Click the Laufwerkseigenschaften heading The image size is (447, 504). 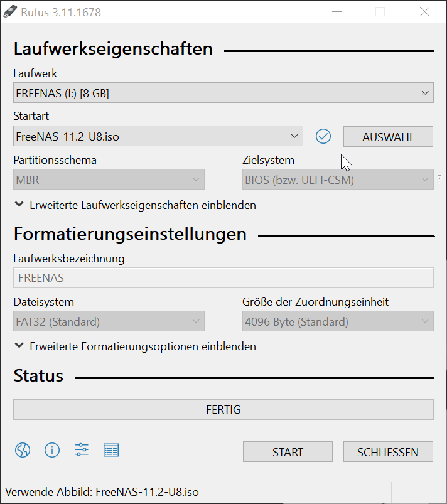pos(113,49)
